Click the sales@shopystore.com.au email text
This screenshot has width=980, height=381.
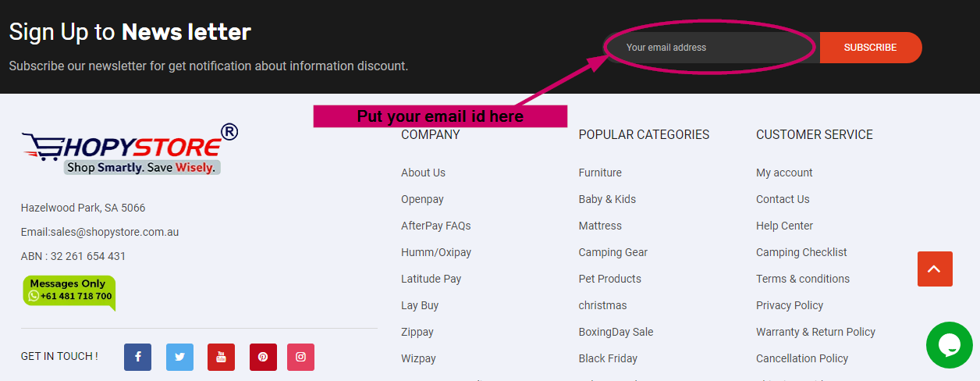coord(115,232)
